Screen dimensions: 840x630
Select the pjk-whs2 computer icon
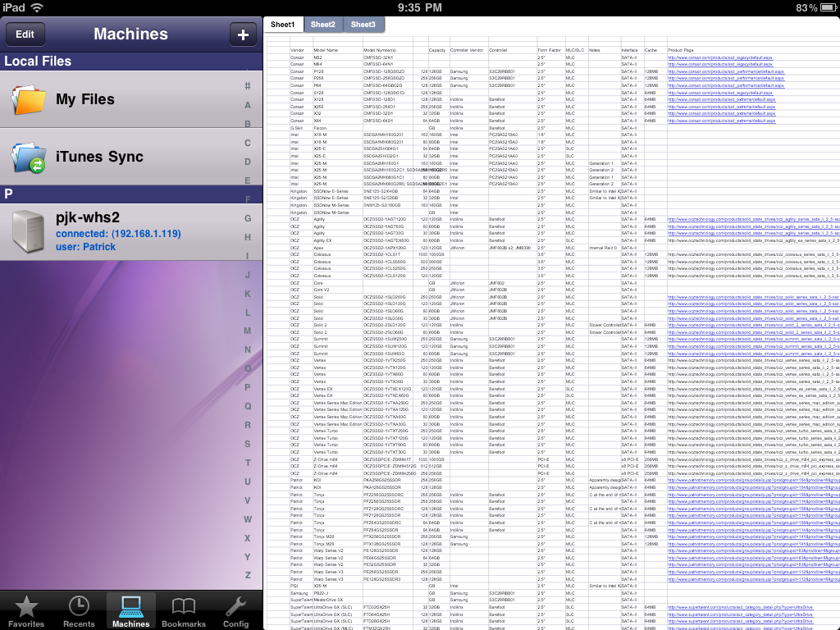(28, 231)
